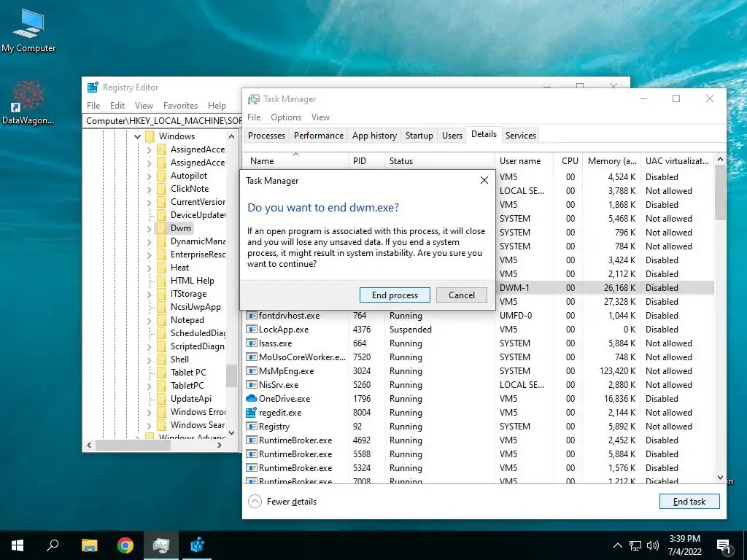Viewport: 747px width, 560px height.
Task: Cancel the end dwm.exe dialog
Action: (x=462, y=295)
